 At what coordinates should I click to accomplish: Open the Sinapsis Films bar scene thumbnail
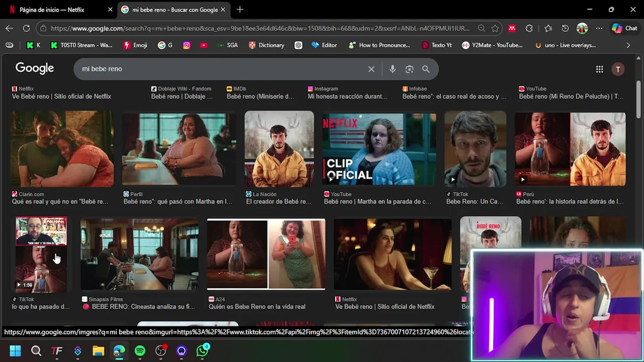click(139, 254)
